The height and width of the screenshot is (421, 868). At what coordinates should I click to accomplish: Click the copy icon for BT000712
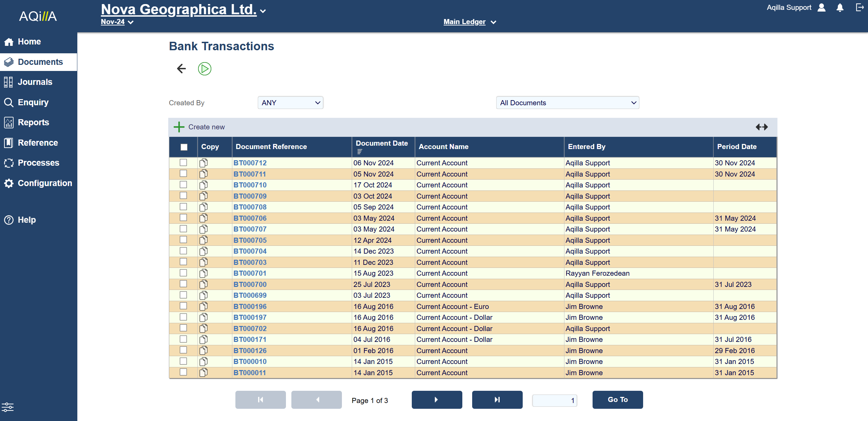pyautogui.click(x=204, y=163)
